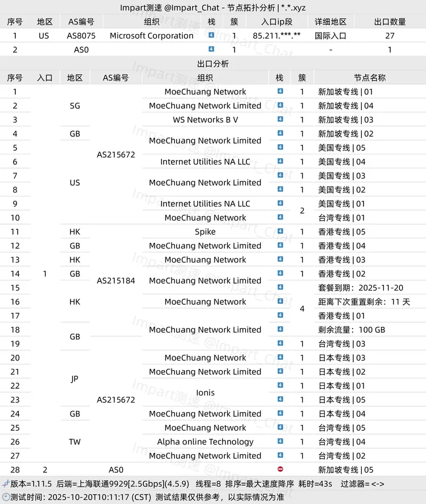The height and width of the screenshot is (504, 426).
Task: Click the IPv4 stack icon in Microsoft Corporation row
Action: [x=211, y=35]
